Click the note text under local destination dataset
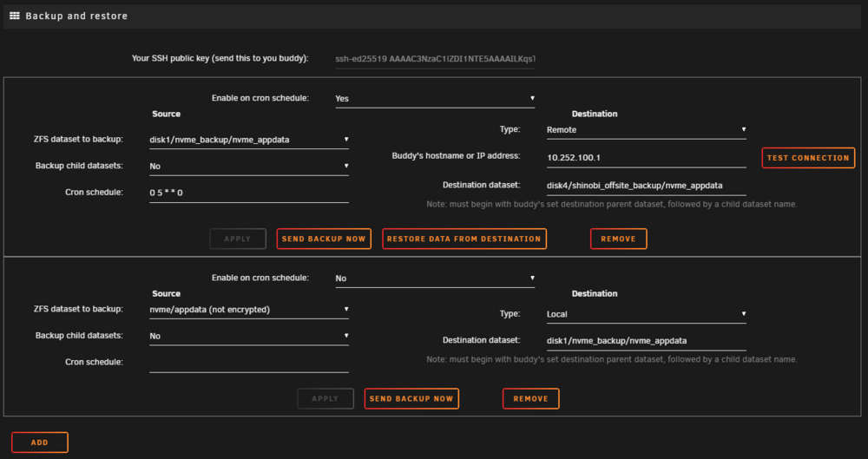 pos(612,359)
